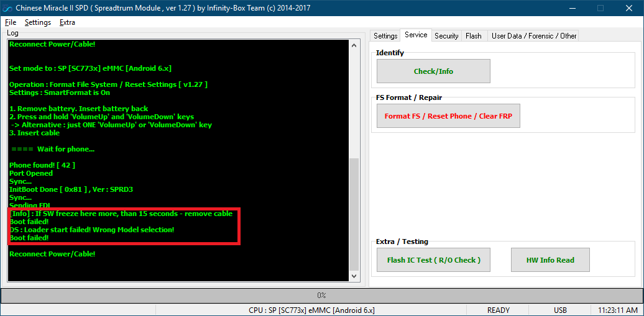Click Format FS / Reset Phone / Clear FRP
Viewport: 644px width, 316px height.
pos(448,116)
